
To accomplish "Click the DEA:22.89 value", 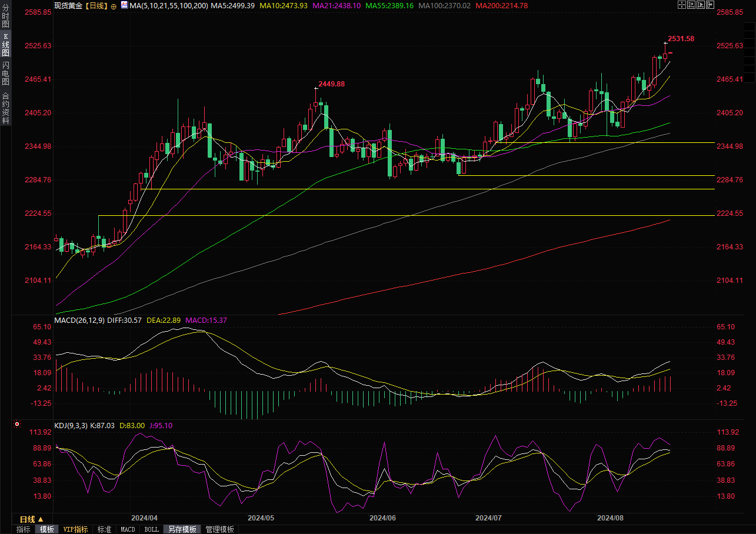I will click(x=164, y=321).
